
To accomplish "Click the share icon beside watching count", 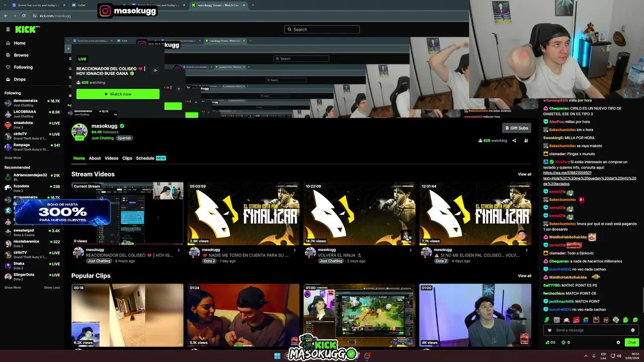I will tap(514, 141).
